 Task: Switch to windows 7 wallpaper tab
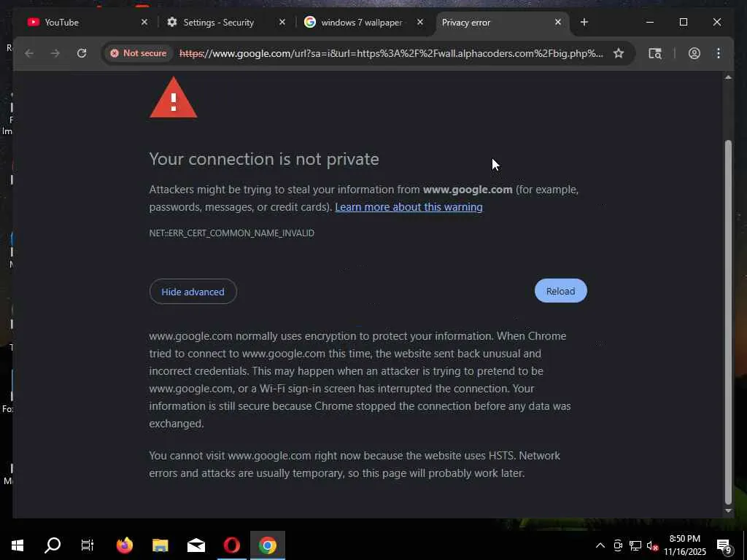pos(364,23)
